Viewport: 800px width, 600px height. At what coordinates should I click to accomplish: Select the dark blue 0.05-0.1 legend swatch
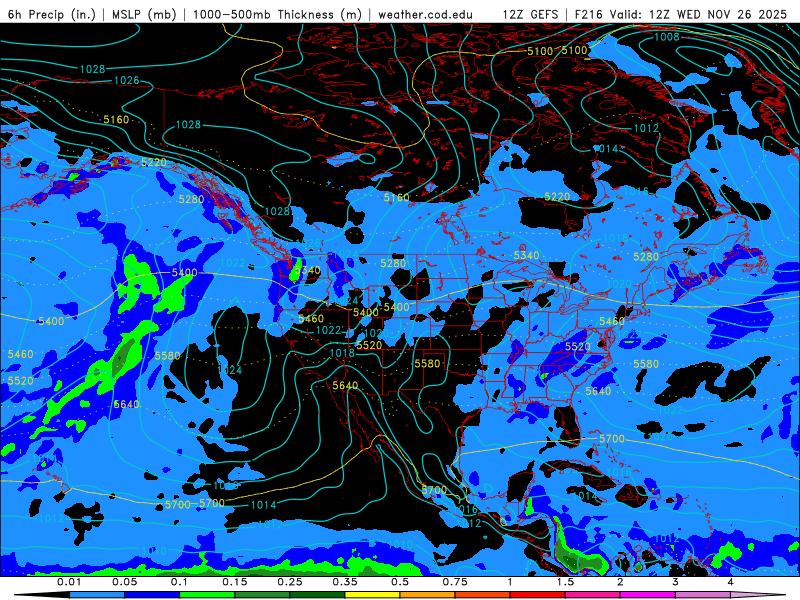coord(152,595)
